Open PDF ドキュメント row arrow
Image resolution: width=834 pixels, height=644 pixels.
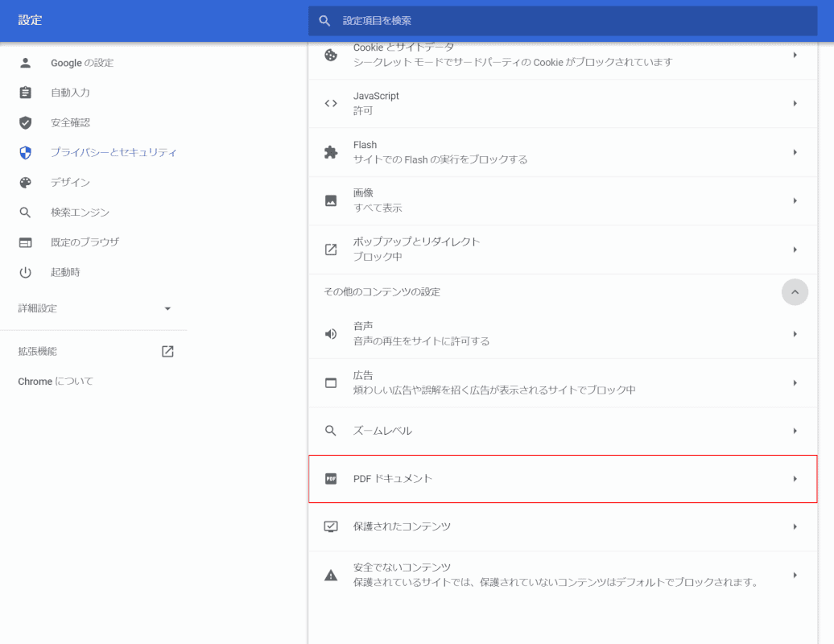point(795,479)
